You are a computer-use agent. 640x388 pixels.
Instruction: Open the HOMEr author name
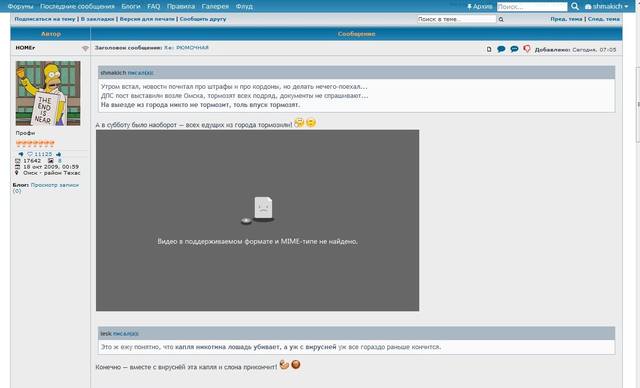click(25, 48)
